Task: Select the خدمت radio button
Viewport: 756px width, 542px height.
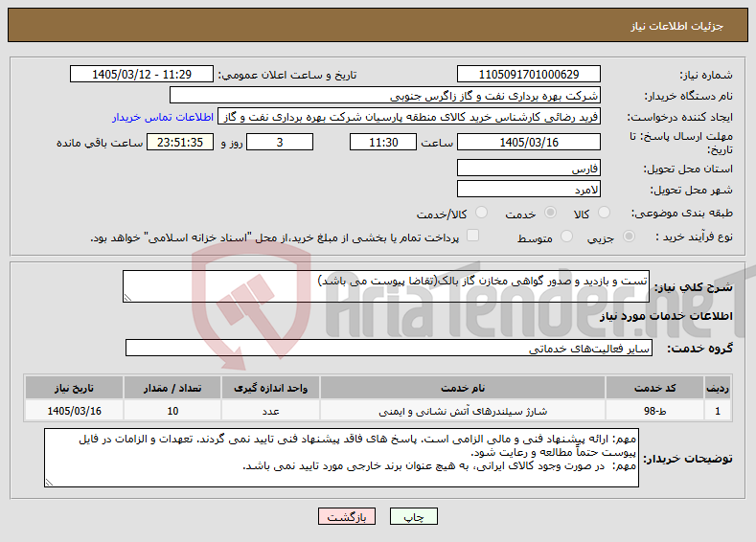Action: click(550, 213)
